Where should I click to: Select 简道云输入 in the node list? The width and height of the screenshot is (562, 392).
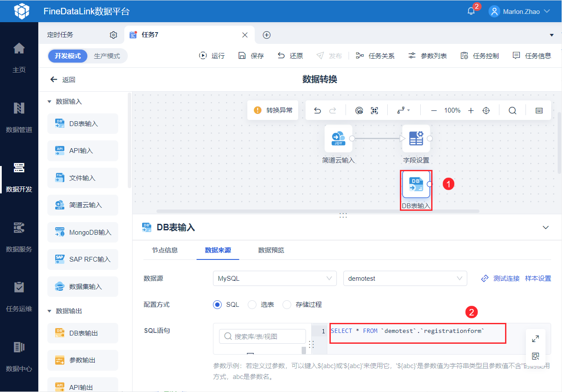pos(83,205)
